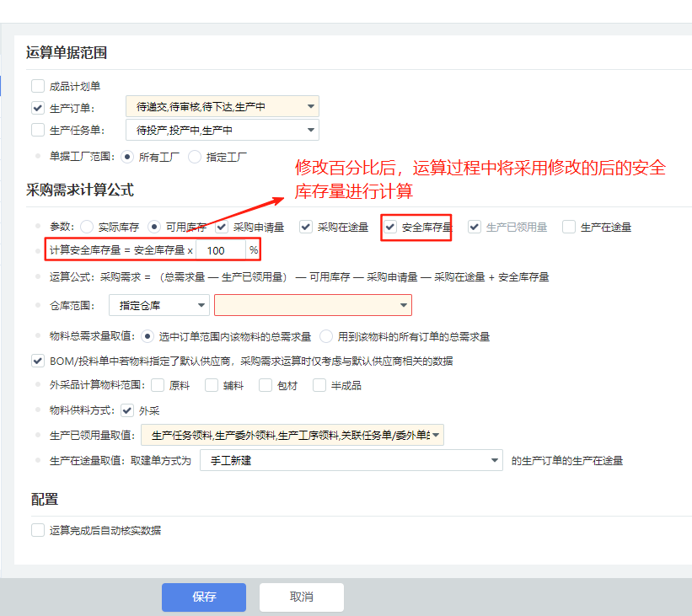Uncheck the 安全库存量 checkbox

390,227
